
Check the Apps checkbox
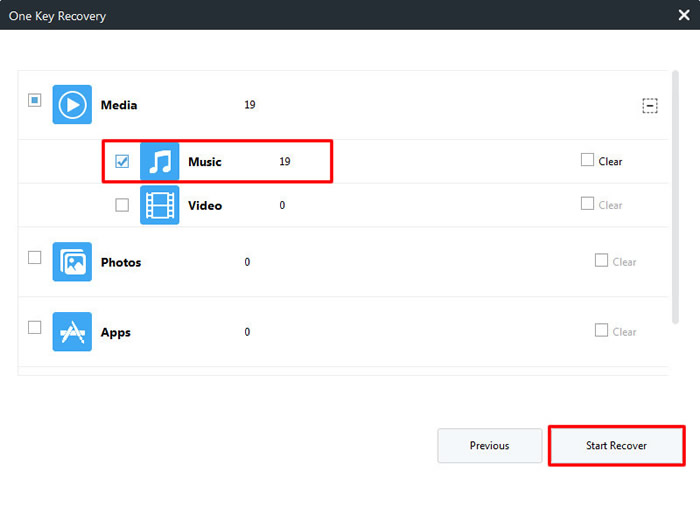[34, 327]
